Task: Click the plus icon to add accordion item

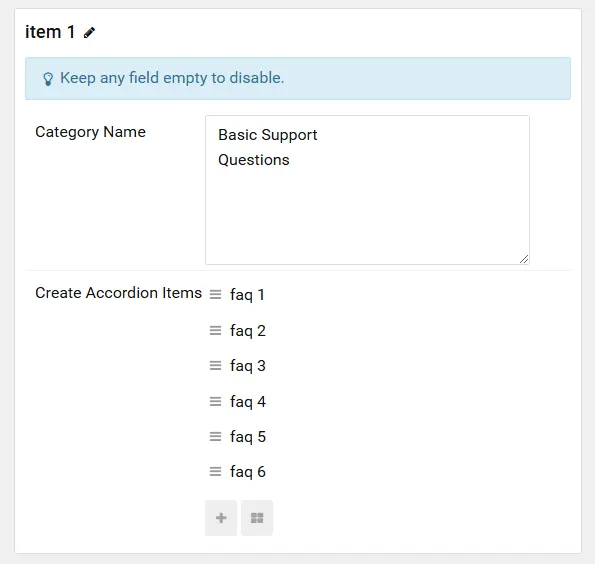Action: point(221,518)
